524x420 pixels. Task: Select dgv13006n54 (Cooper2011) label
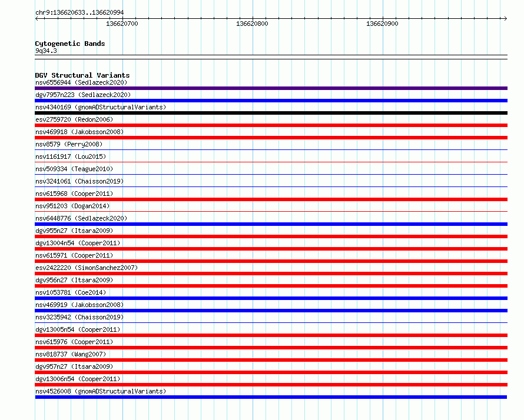(78, 379)
